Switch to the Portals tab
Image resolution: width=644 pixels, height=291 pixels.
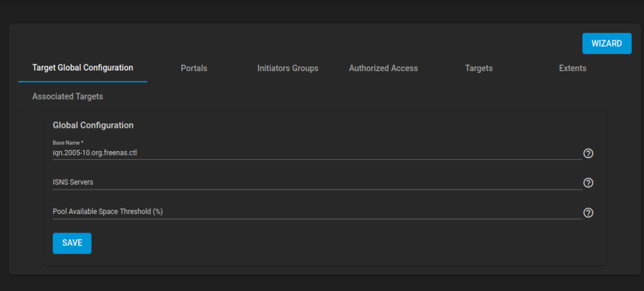click(x=194, y=68)
